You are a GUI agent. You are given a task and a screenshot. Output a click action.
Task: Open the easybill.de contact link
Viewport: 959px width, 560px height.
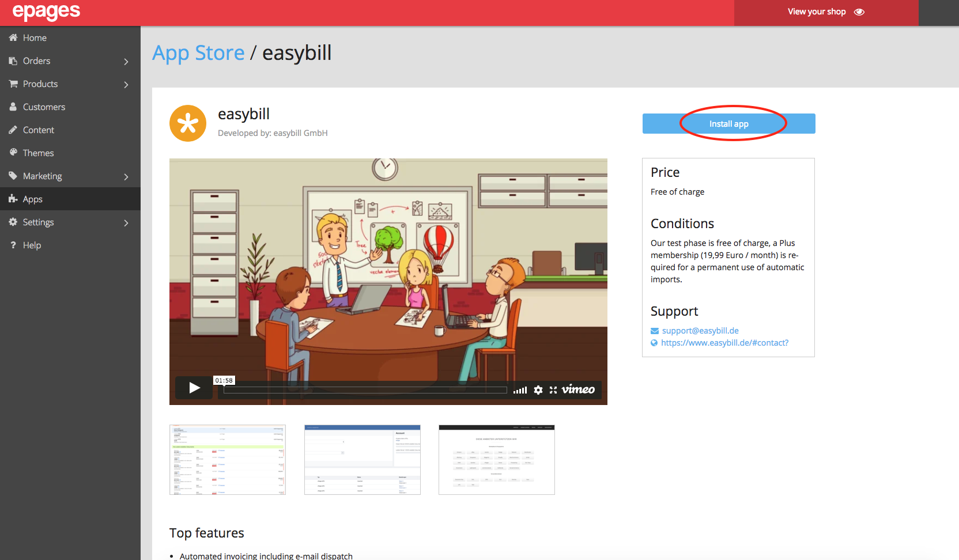click(x=724, y=343)
